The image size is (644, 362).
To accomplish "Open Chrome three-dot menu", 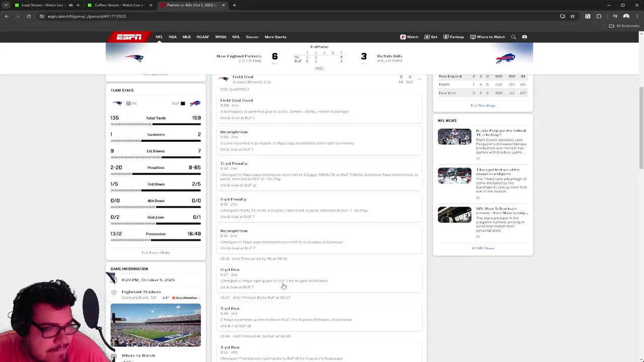I will coord(637,16).
